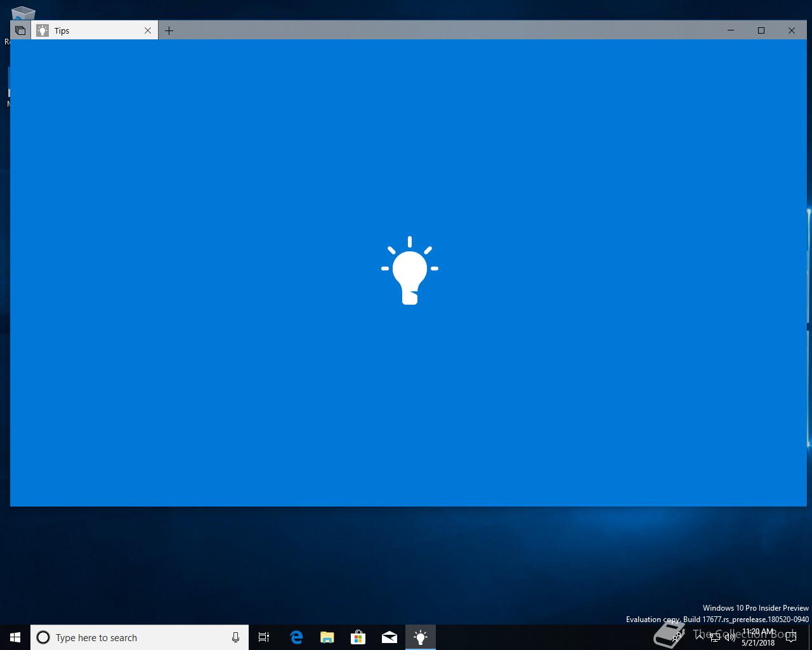Open Task View from the taskbar

click(264, 637)
